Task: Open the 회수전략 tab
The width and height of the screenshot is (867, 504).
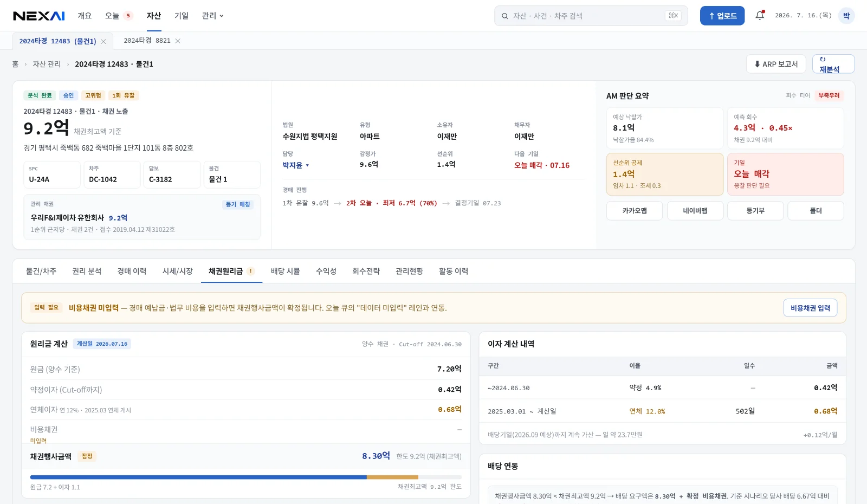Action: 366,271
